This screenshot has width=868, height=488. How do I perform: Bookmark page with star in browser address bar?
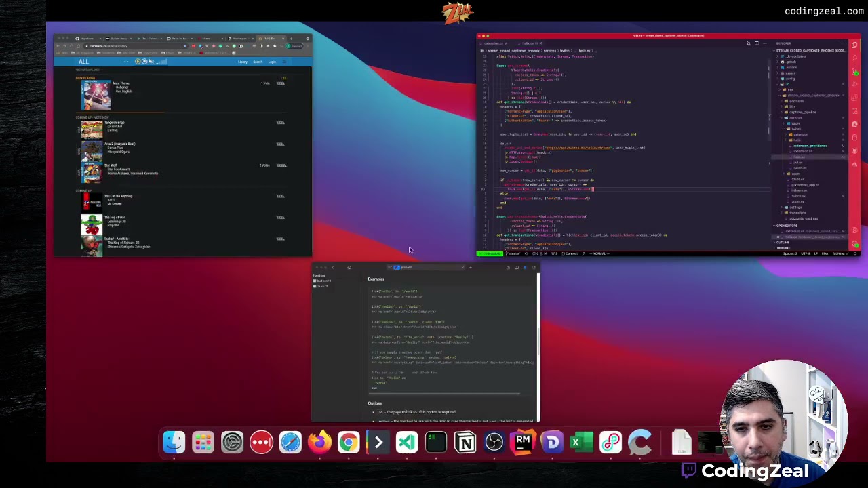184,46
